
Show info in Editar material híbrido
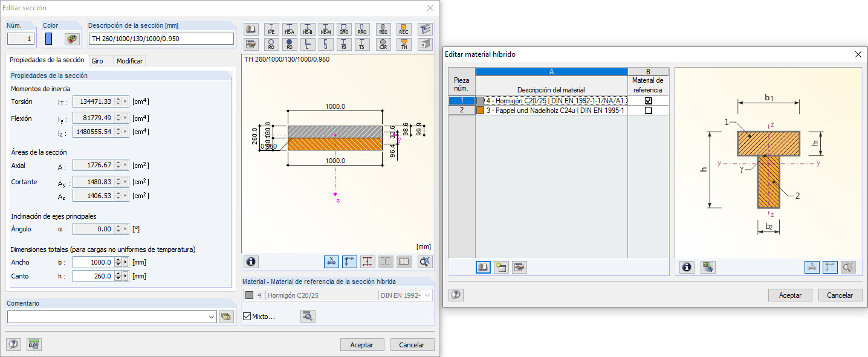coord(687,267)
